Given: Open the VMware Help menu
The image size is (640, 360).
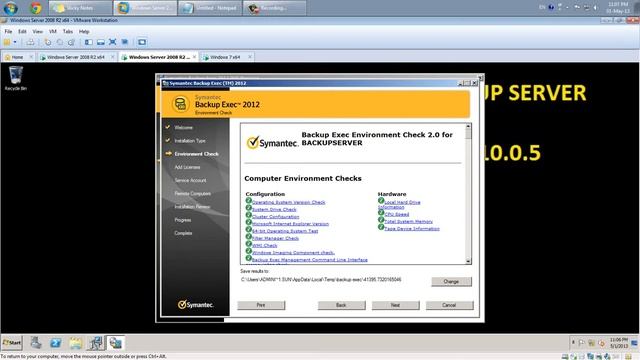Looking at the screenshot, I should pos(84,31).
